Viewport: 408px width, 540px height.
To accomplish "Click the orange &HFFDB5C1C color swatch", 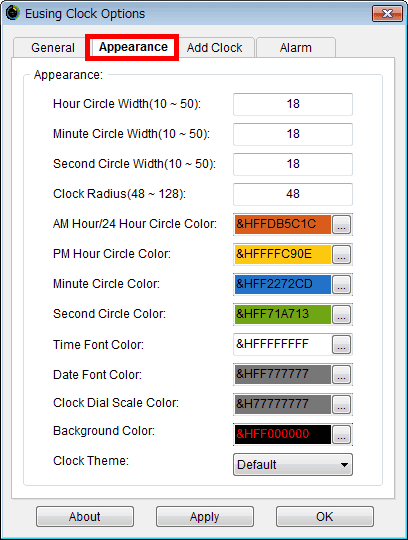I will [283, 225].
